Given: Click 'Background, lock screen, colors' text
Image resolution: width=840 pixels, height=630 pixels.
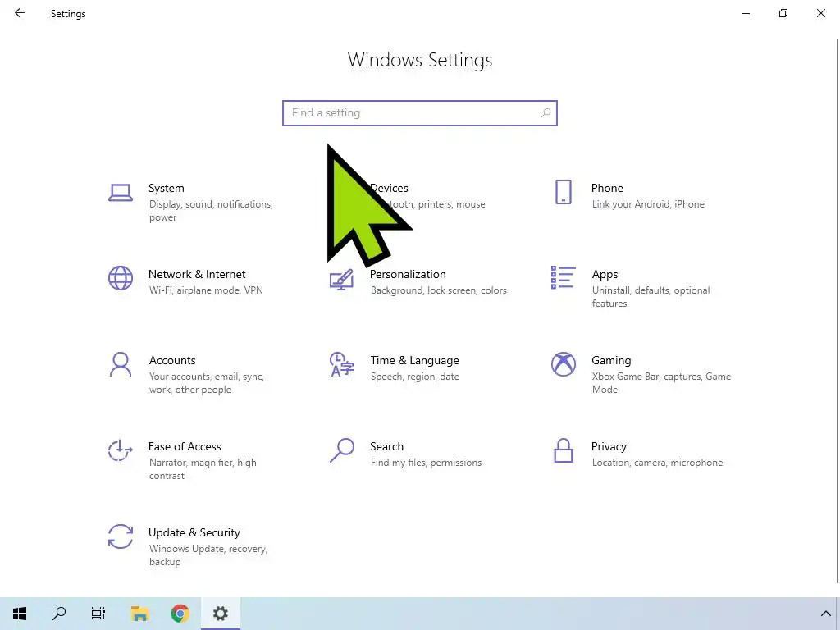Looking at the screenshot, I should pyautogui.click(x=439, y=290).
